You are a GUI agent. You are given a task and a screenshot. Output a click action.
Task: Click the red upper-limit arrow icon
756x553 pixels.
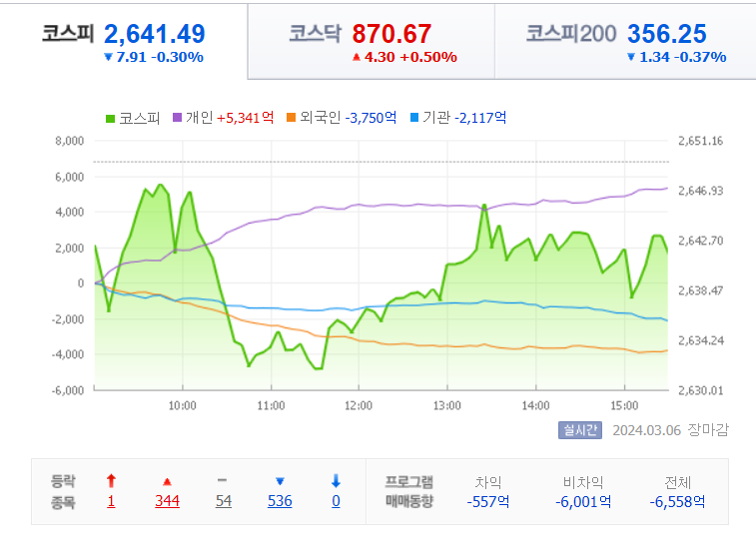111,481
